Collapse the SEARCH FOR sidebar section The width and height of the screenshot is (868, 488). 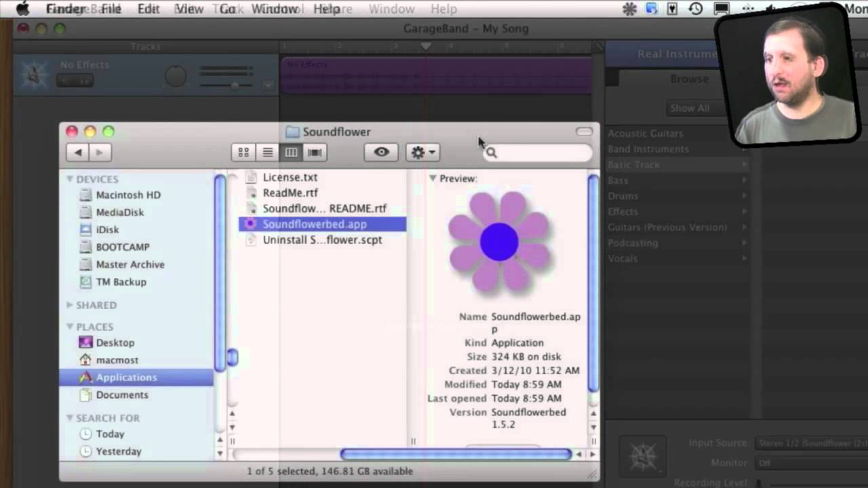coord(69,418)
